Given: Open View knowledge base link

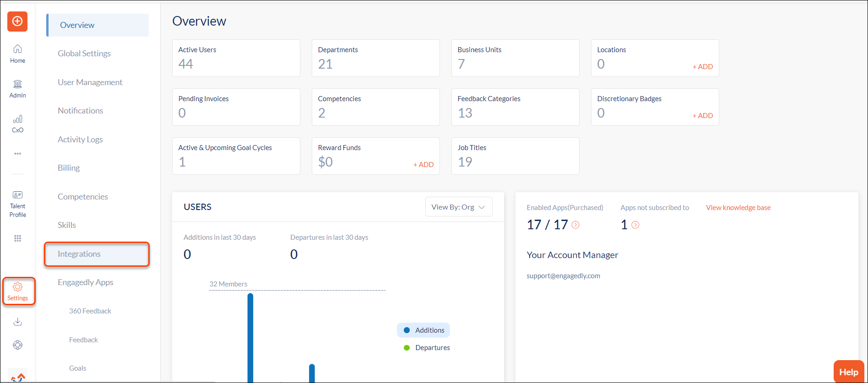Looking at the screenshot, I should tap(738, 208).
